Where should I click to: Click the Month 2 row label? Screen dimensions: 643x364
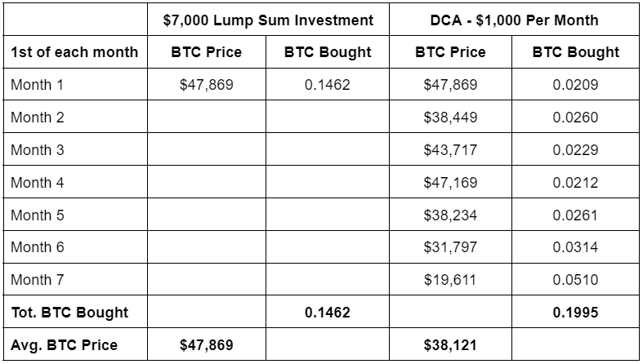click(x=37, y=117)
